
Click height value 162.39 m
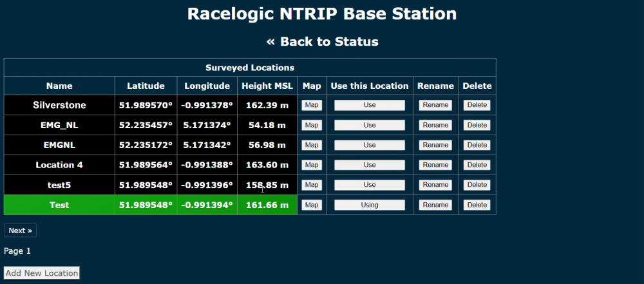click(267, 105)
